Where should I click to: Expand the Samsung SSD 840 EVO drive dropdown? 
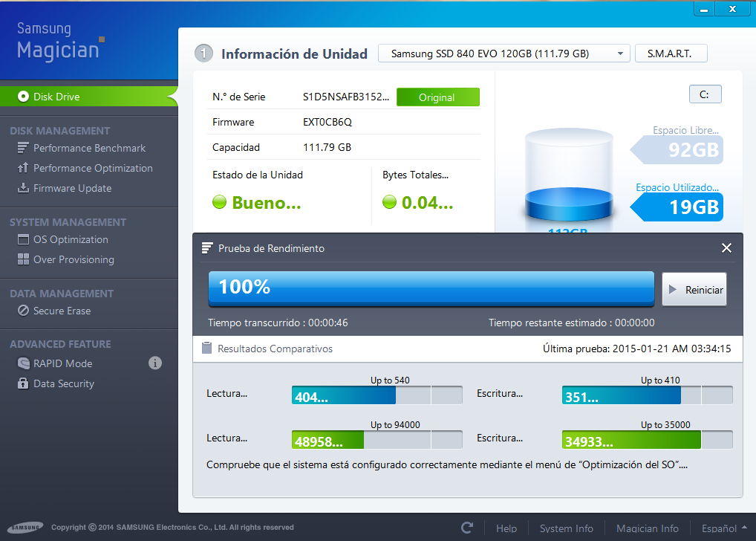tap(504, 54)
